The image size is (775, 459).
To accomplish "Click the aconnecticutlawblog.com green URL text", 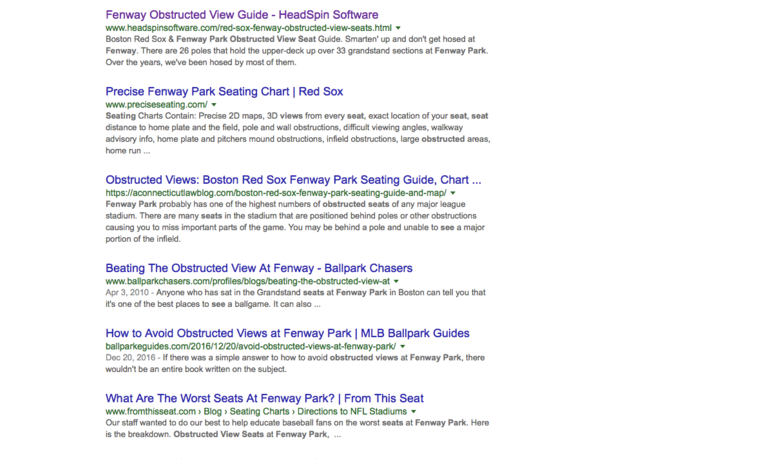I will (276, 193).
